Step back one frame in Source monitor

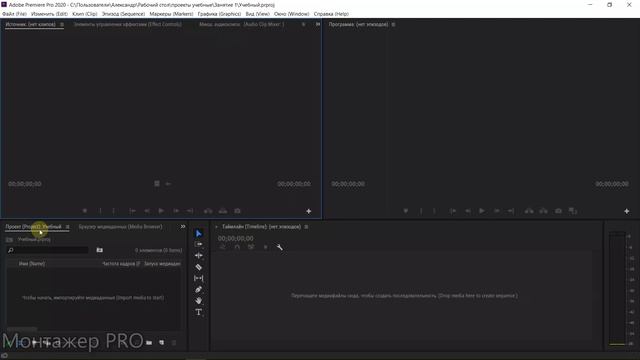coord(147,211)
